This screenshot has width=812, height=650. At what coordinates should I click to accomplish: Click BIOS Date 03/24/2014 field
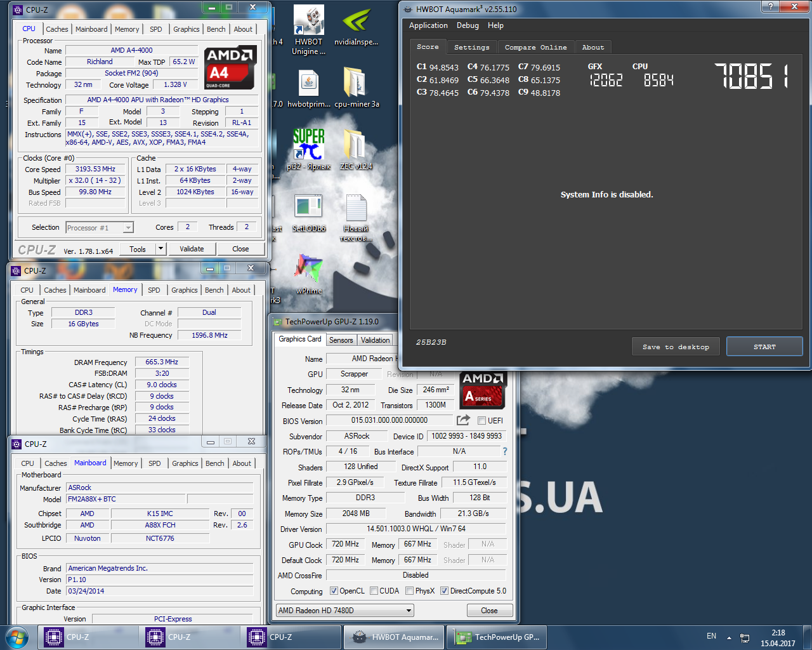160,591
